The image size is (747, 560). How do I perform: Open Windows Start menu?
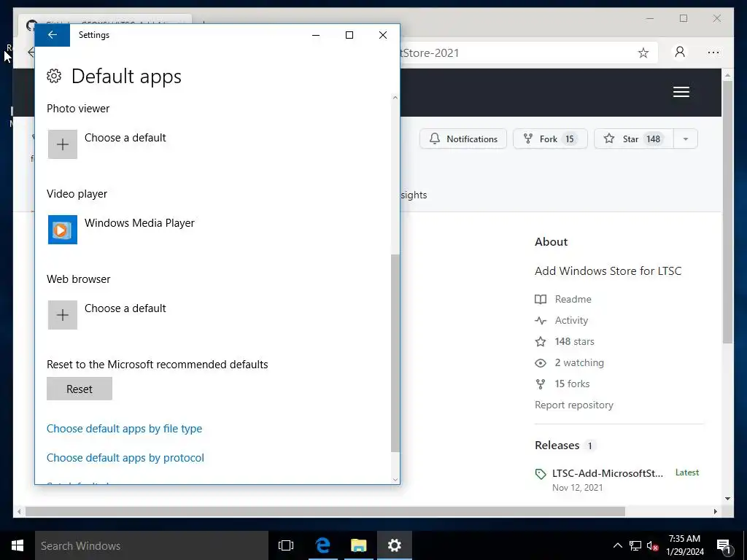[x=18, y=545]
